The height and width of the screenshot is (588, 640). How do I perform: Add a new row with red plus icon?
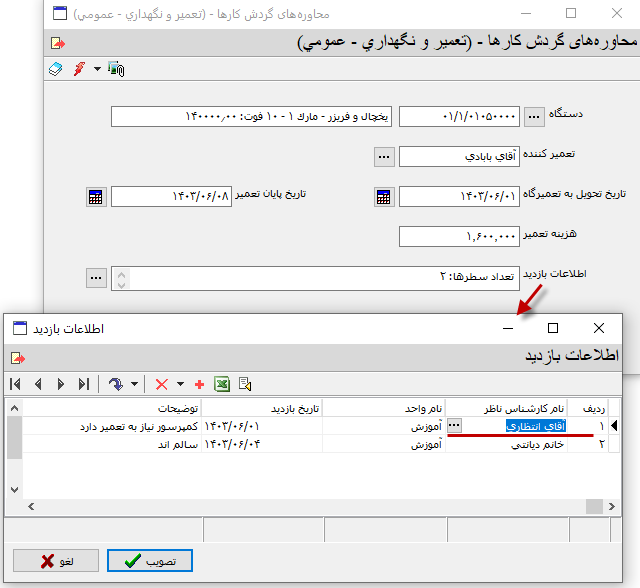pyautogui.click(x=199, y=384)
